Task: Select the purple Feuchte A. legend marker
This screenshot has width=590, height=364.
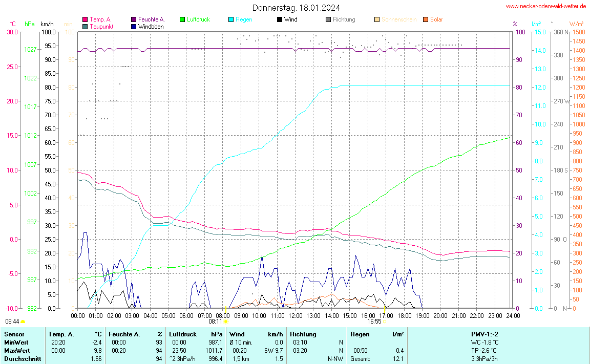Action: point(134,19)
